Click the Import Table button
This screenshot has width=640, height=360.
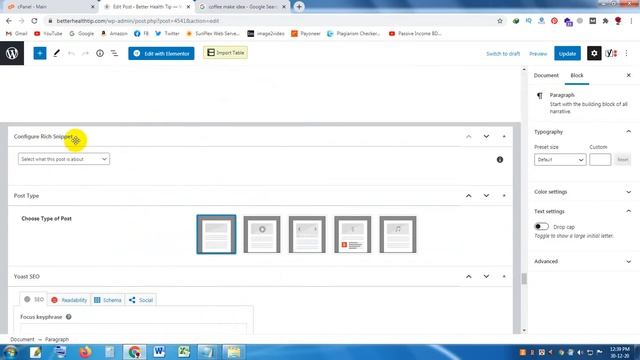point(225,53)
